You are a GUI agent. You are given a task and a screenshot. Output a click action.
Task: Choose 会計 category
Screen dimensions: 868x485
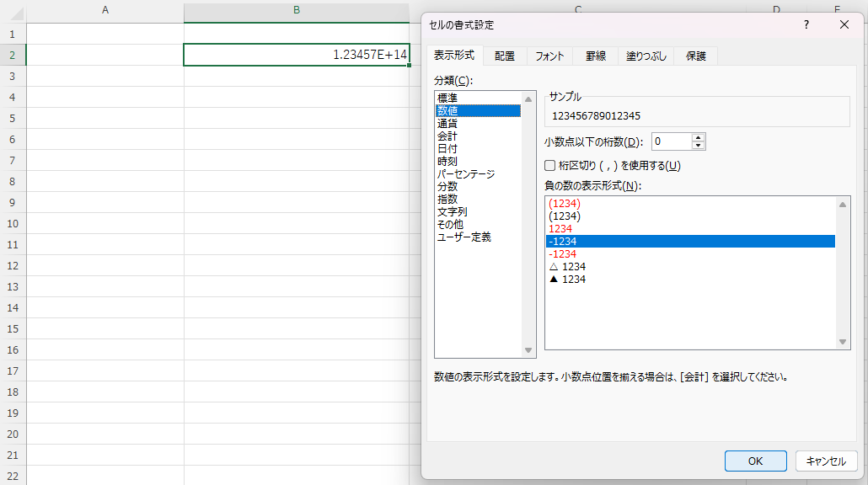tap(478, 136)
